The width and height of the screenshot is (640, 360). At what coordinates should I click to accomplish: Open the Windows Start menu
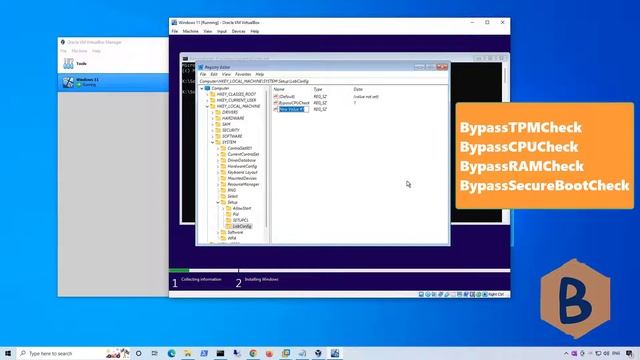[x=8, y=353]
